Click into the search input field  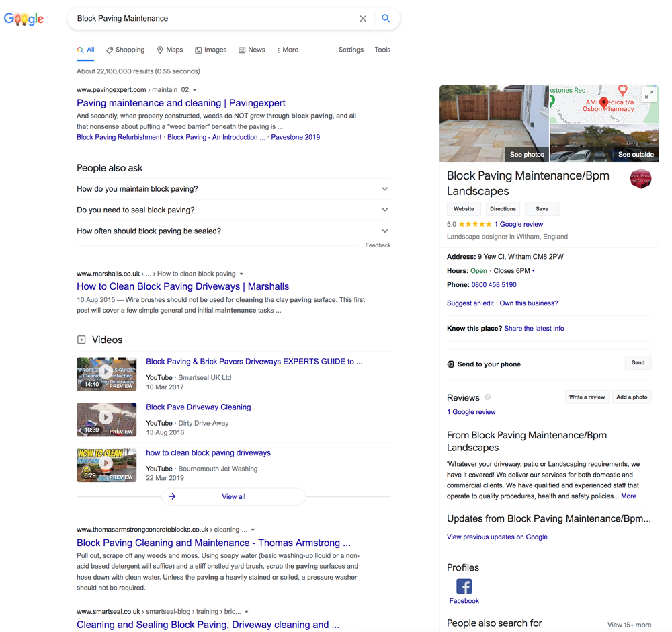click(x=214, y=18)
